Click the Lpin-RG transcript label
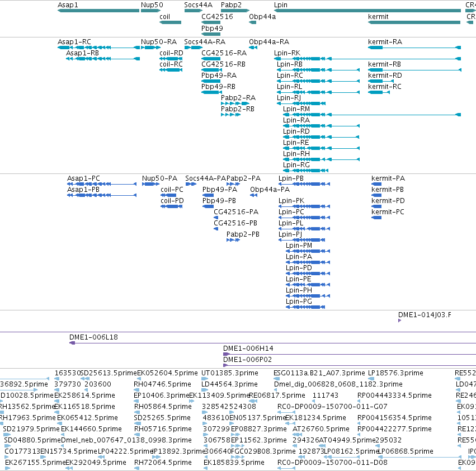Viewport: 476px width, 471px height. coord(296,165)
